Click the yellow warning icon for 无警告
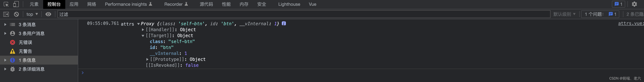This screenshot has width=644, height=82. tap(13, 51)
